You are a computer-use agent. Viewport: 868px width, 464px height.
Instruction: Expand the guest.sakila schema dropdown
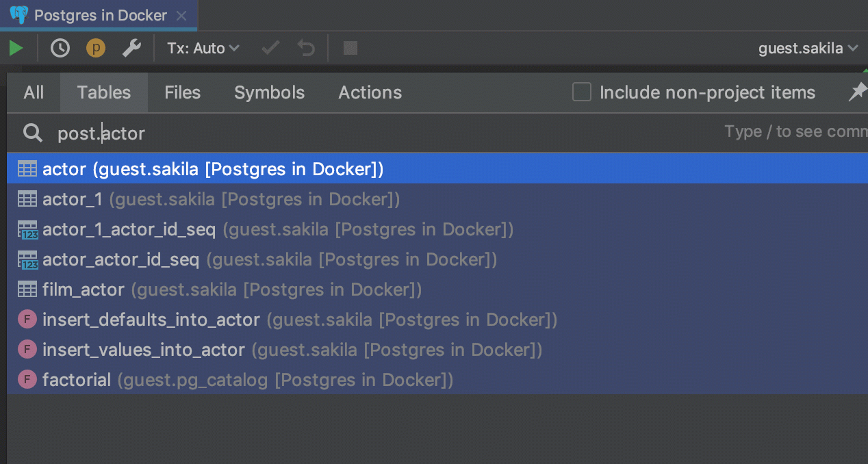pos(808,49)
